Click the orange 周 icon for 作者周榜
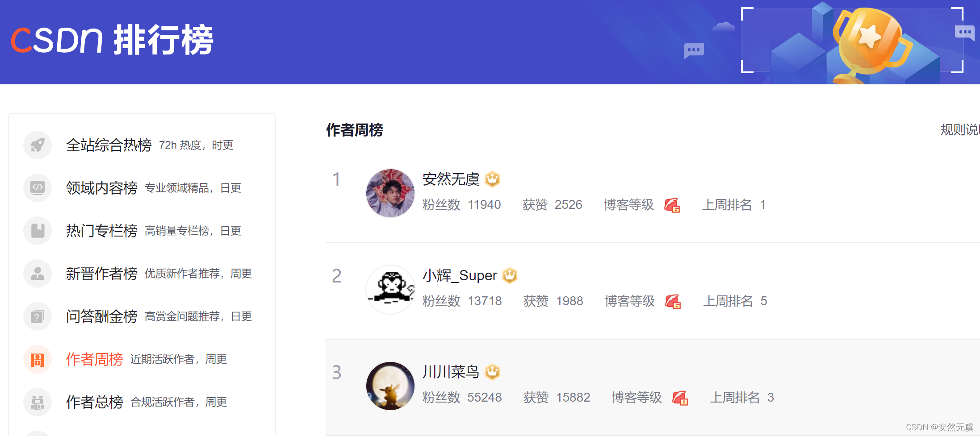The height and width of the screenshot is (436, 980). [38, 359]
